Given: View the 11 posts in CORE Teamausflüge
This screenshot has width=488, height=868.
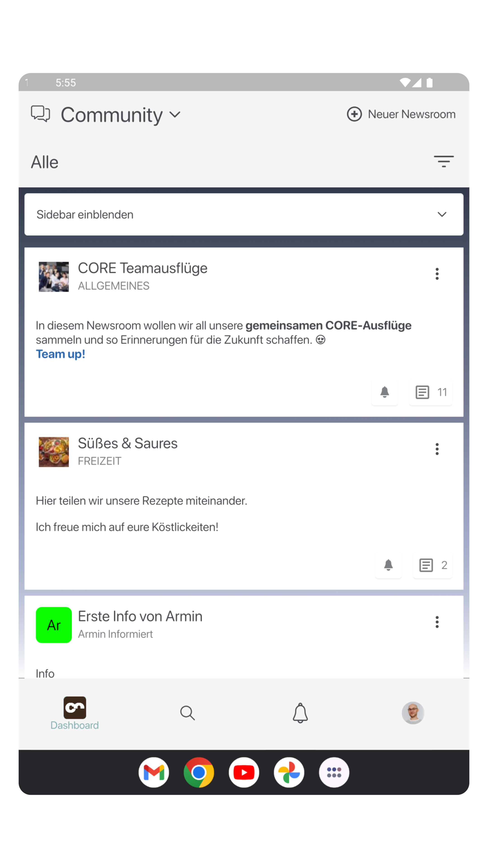Looking at the screenshot, I should click(x=430, y=392).
